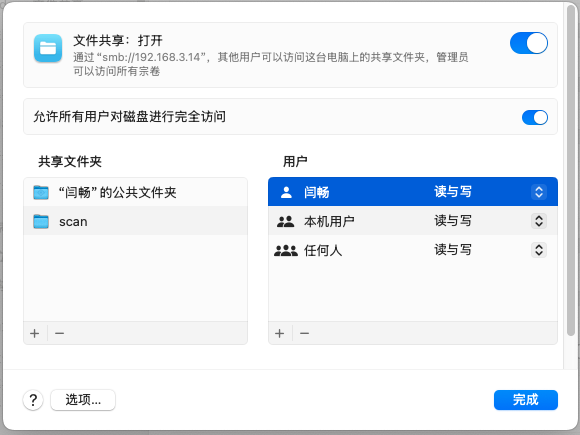Add a user with the plus button
The height and width of the screenshot is (435, 580).
(280, 333)
